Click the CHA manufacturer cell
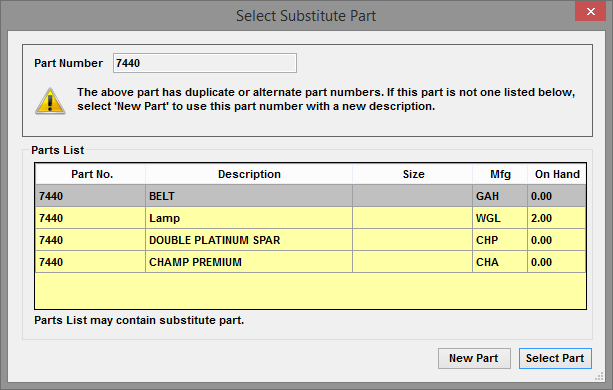 (500, 262)
